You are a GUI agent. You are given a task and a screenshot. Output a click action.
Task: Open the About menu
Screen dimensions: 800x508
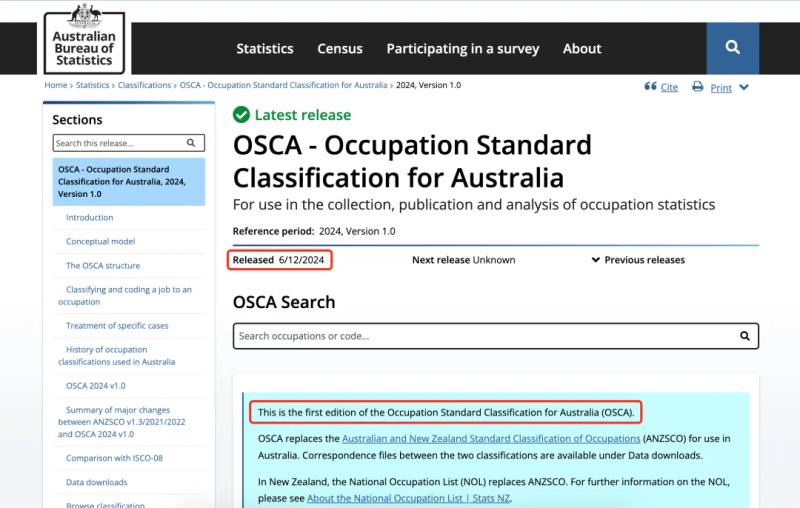click(582, 48)
